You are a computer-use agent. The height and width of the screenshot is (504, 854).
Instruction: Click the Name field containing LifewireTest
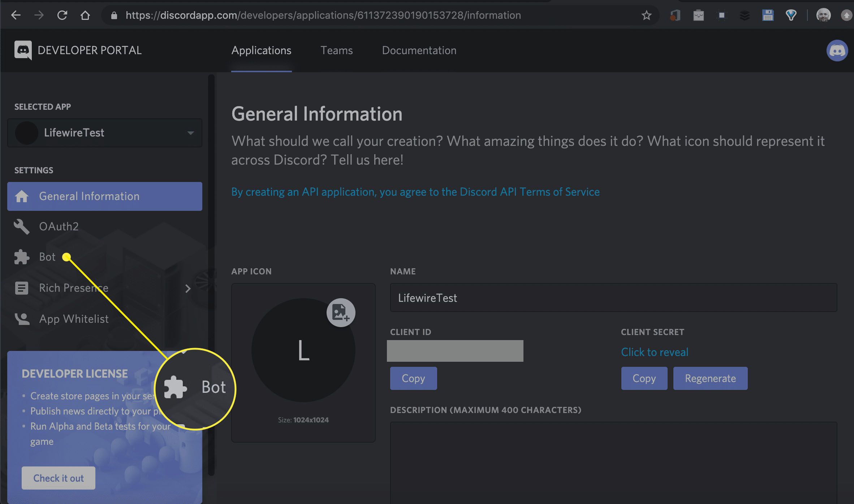[613, 297]
